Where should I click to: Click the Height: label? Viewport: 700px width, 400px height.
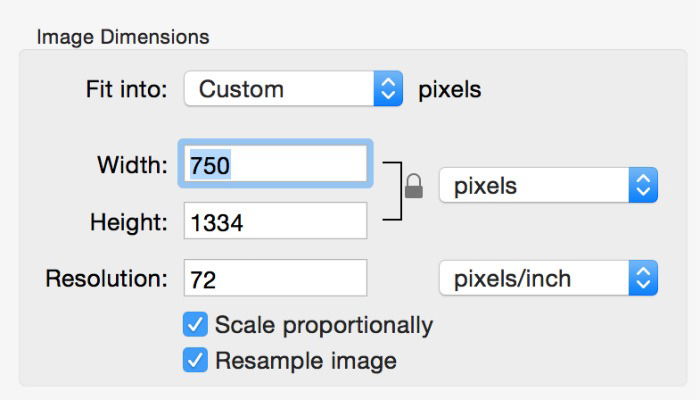point(129,222)
